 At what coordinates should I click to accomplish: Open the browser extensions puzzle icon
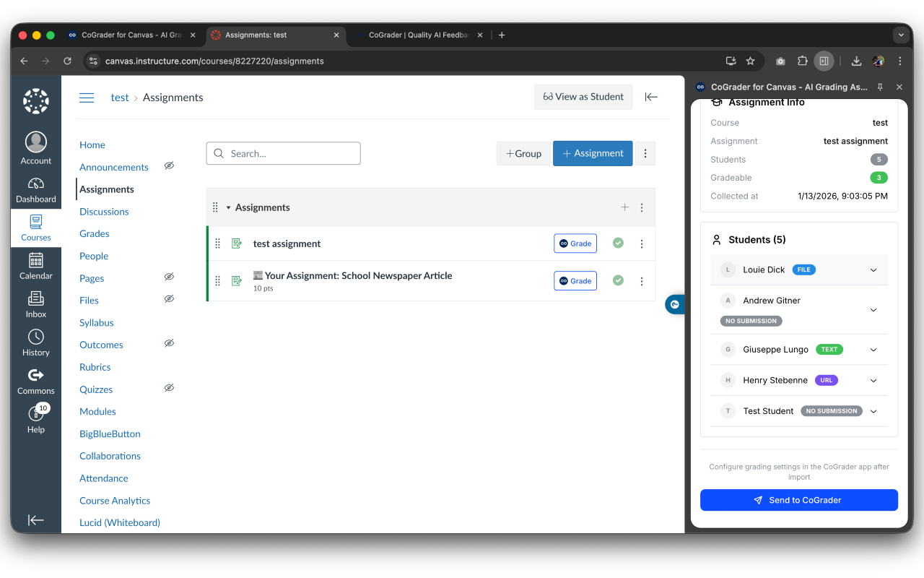click(x=802, y=61)
